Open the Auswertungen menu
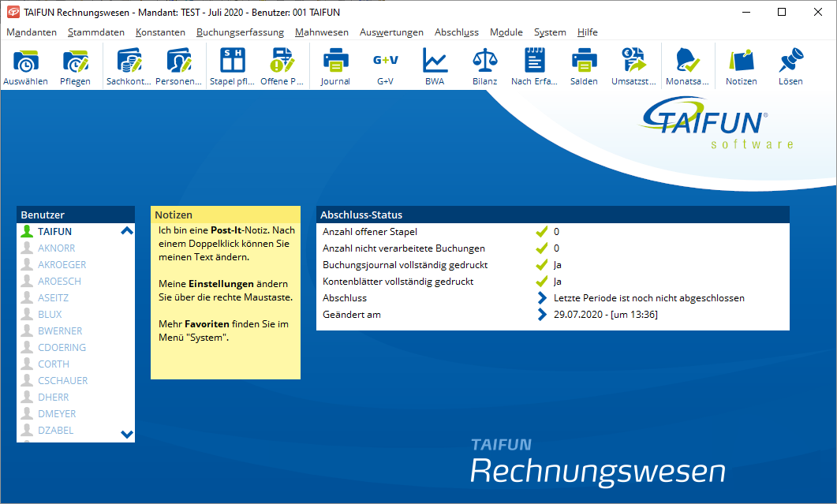The width and height of the screenshot is (837, 504). tap(391, 32)
